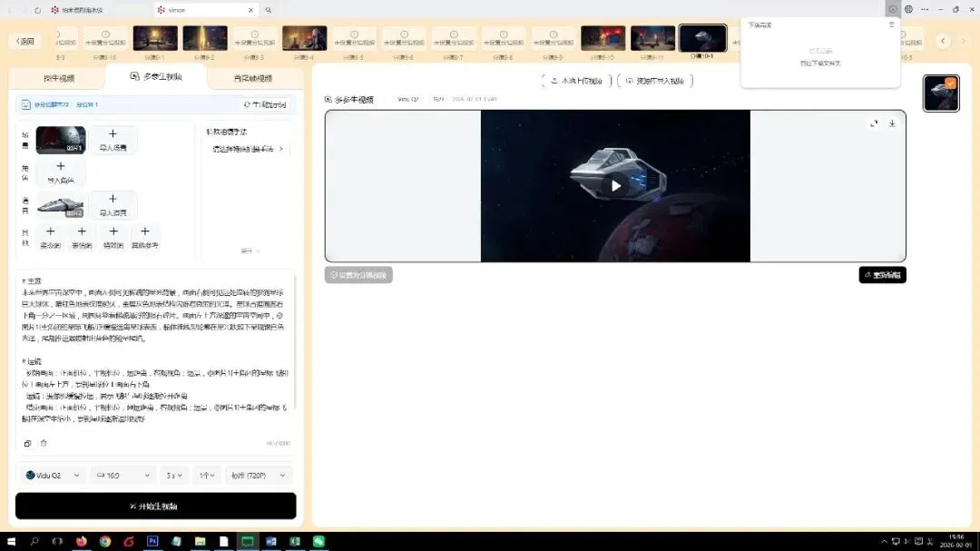Open the downloads icon in title bar
This screenshot has width=980, height=551.
pos(893,9)
